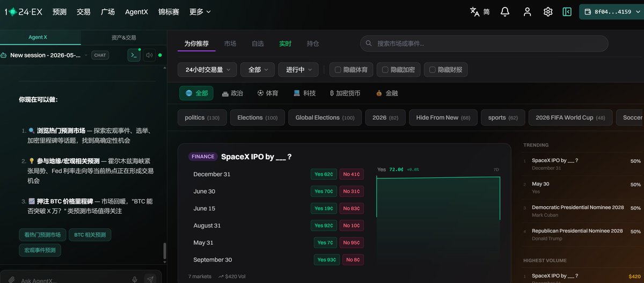Viewport: 644px width, 283px height.
Task: Expand the 更多 nav menu
Action: pyautogui.click(x=200, y=11)
